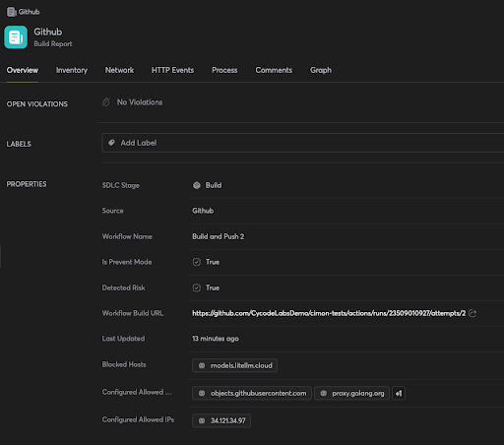
Task: Click the Github breadcrumb document icon
Action: pyautogui.click(x=12, y=12)
